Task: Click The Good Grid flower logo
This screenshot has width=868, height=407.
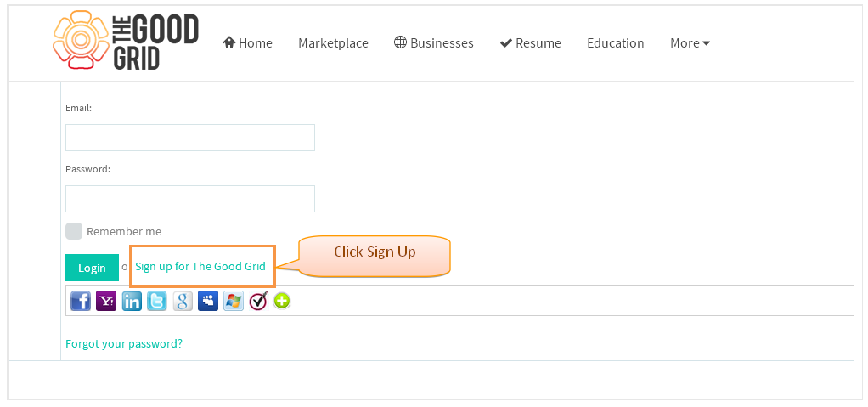Action: pyautogui.click(x=81, y=40)
